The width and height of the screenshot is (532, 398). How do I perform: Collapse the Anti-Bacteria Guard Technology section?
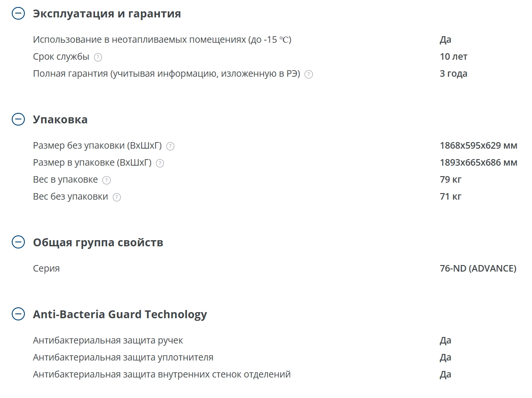coord(18,314)
